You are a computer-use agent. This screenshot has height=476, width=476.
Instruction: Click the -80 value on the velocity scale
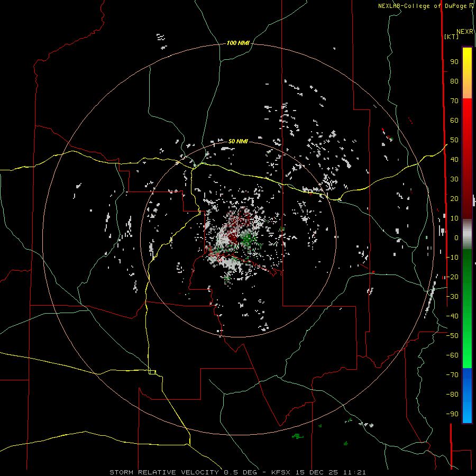pos(452,395)
